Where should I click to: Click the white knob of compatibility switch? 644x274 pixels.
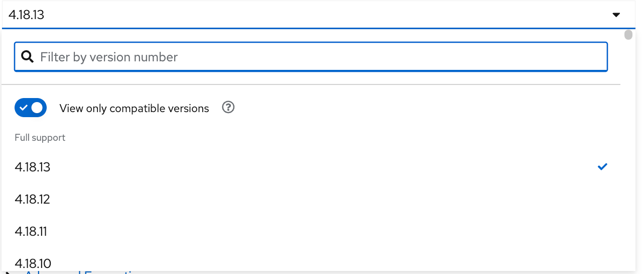38,108
